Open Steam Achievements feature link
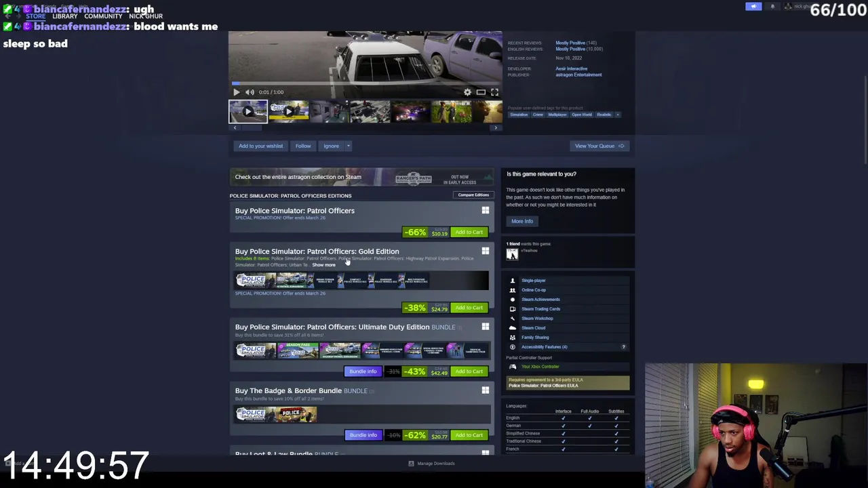The image size is (868, 488). point(540,300)
